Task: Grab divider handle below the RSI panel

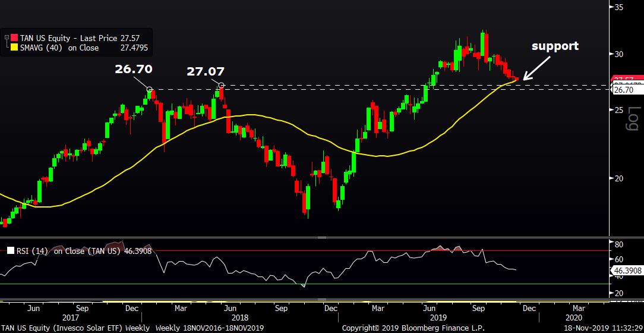Action: (322, 300)
